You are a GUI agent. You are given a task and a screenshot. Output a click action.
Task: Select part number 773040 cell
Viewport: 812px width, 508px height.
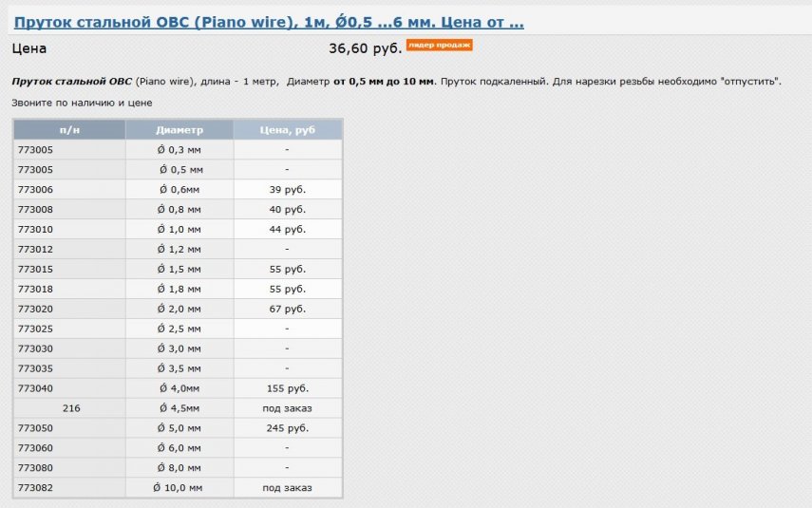[x=69, y=388]
